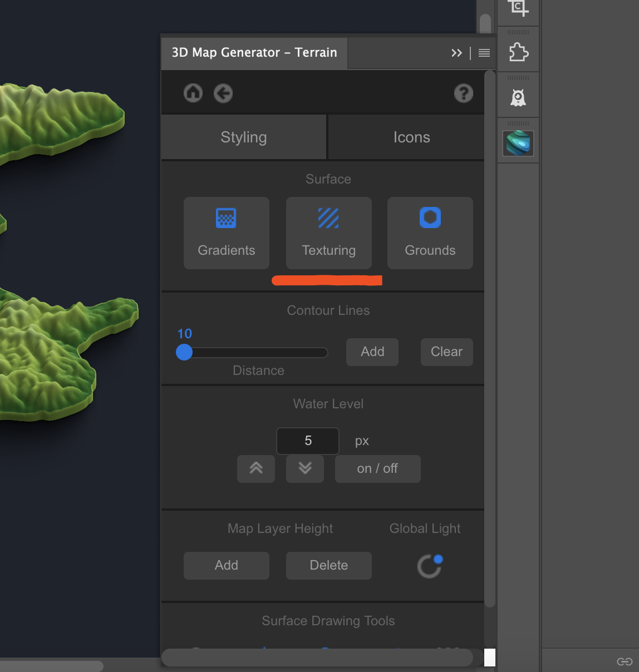Open the help question mark icon

(x=464, y=93)
